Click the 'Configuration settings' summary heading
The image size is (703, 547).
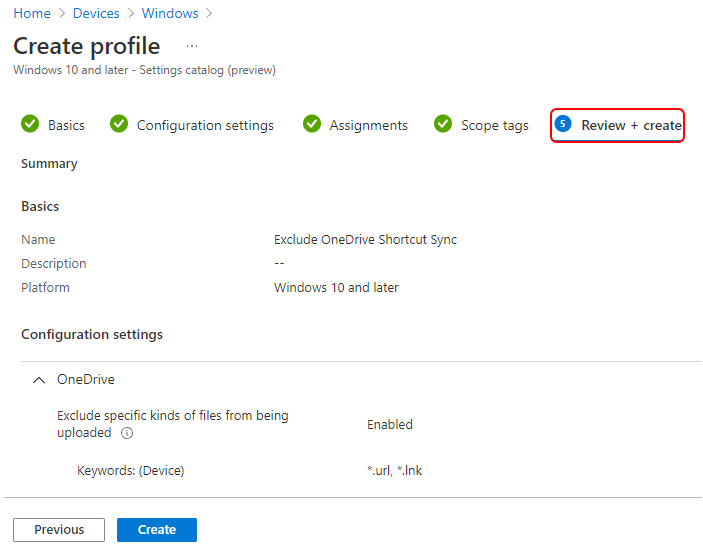coord(92,334)
